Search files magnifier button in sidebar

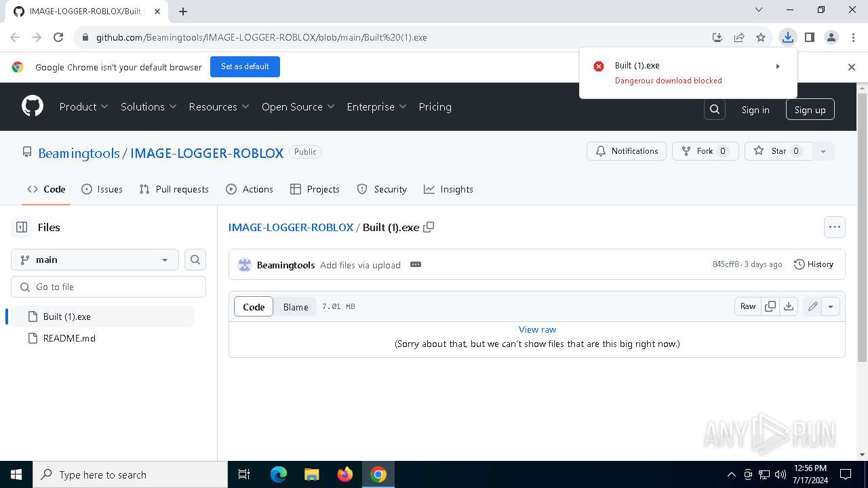pyautogui.click(x=195, y=260)
